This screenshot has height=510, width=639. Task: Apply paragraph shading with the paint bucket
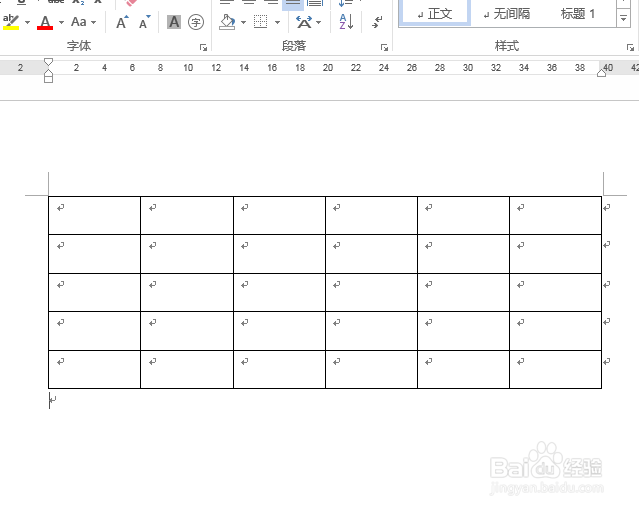click(227, 22)
